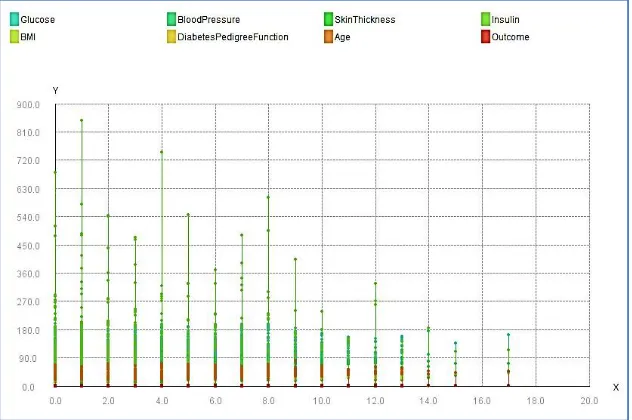The width and height of the screenshot is (632, 420).
Task: Click the top data point above X 9.0
Action: pyautogui.click(x=295, y=259)
